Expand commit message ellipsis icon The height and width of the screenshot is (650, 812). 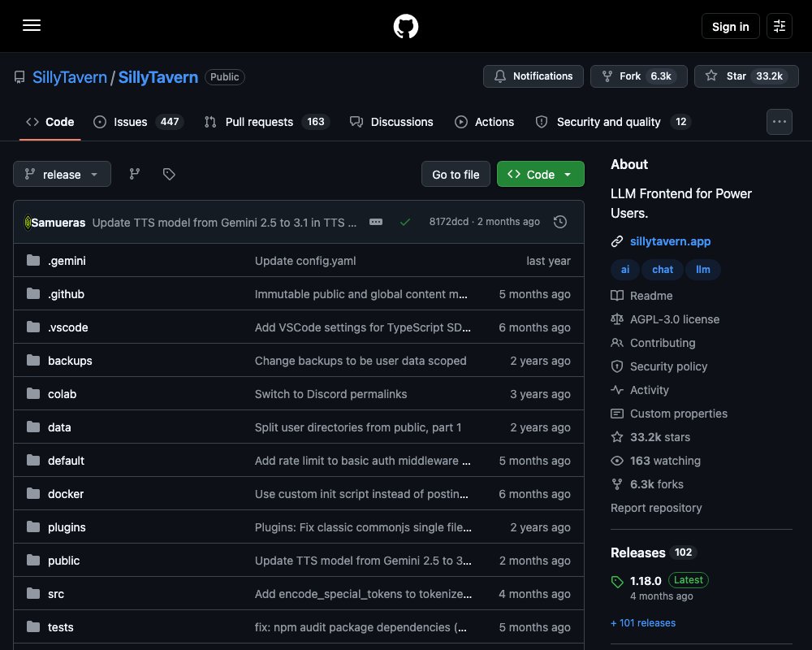376,222
